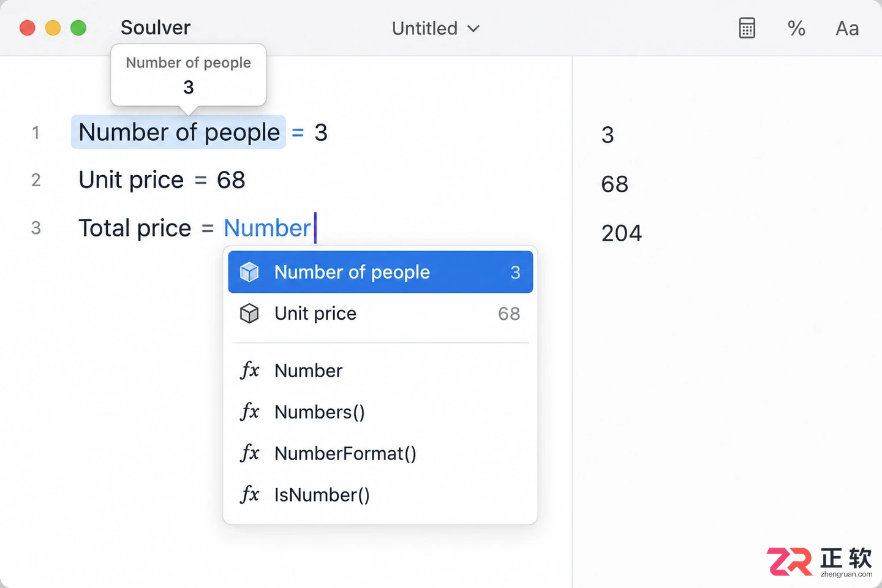Click the result 68 in the answers column

click(x=615, y=184)
